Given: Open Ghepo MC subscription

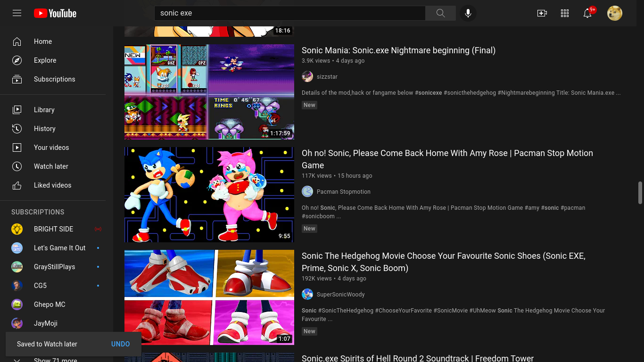Looking at the screenshot, I should [57, 304].
